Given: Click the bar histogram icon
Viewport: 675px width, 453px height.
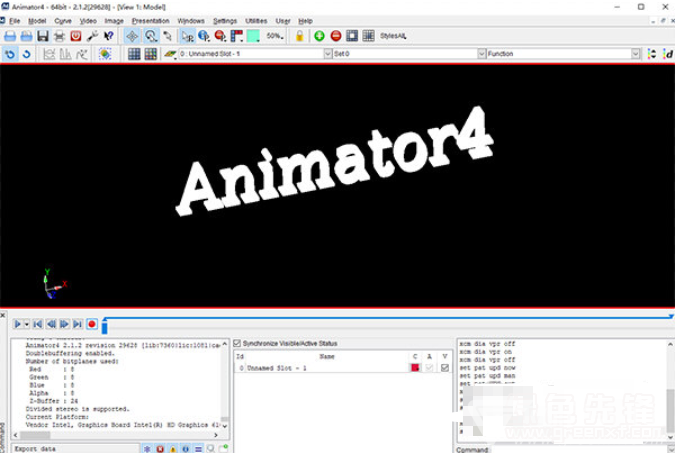Looking at the screenshot, I should tap(65, 54).
